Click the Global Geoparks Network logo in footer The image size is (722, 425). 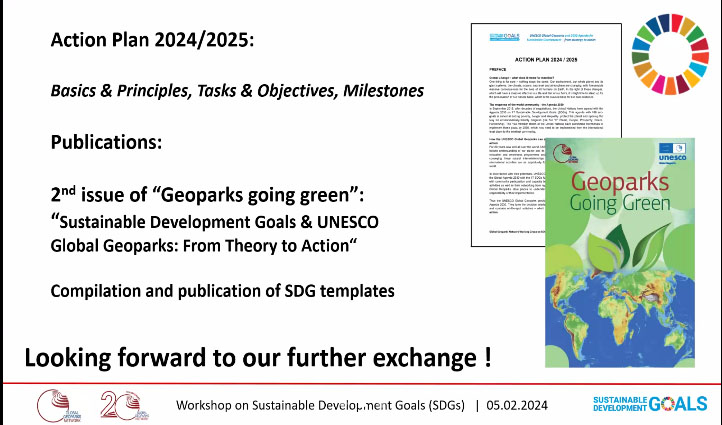pos(59,406)
